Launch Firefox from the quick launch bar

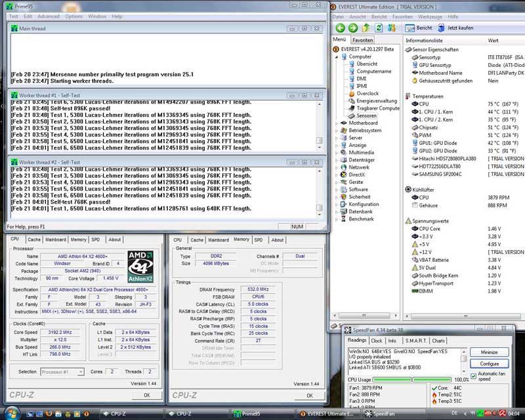(x=49, y=414)
